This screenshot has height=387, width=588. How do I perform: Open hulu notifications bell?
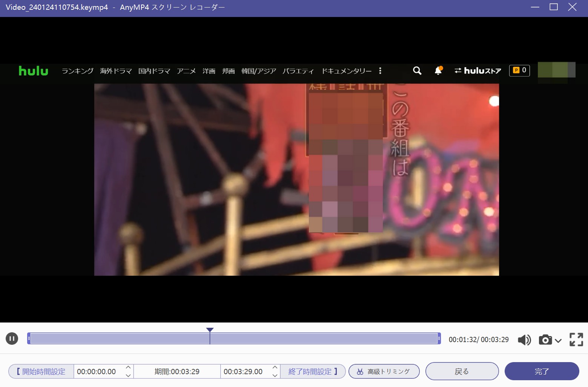438,71
